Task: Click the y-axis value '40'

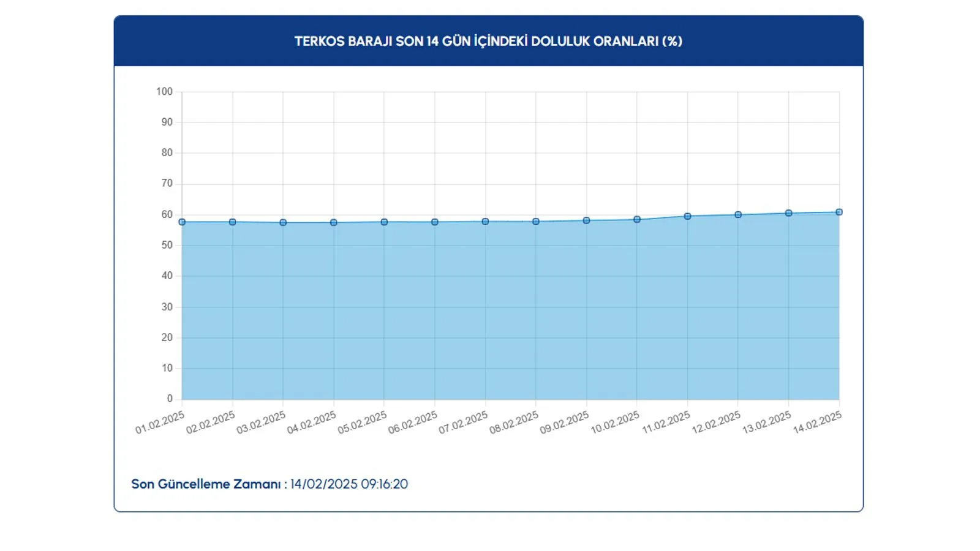Action: pyautogui.click(x=167, y=276)
